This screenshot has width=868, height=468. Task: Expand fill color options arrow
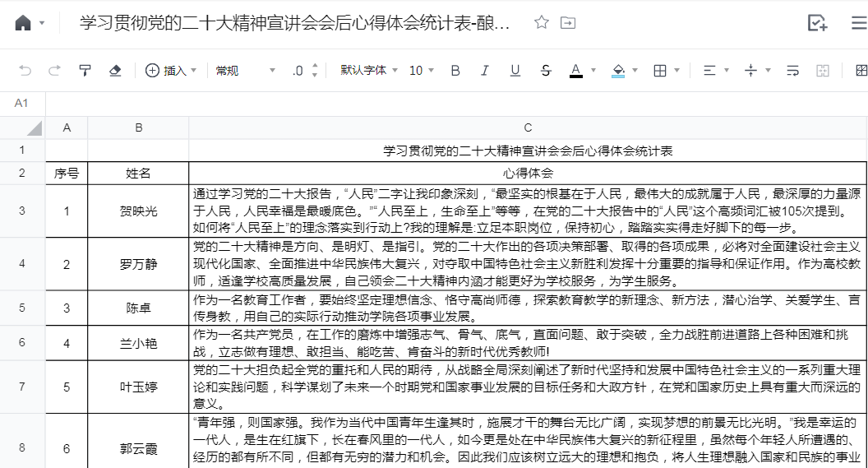click(635, 71)
